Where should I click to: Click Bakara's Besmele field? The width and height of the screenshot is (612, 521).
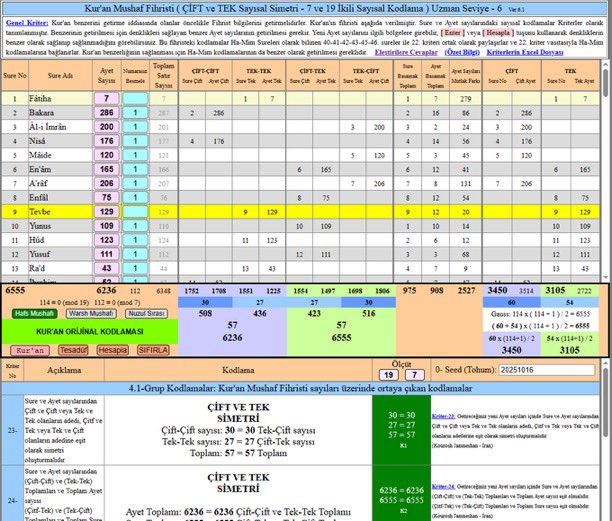pyautogui.click(x=135, y=112)
